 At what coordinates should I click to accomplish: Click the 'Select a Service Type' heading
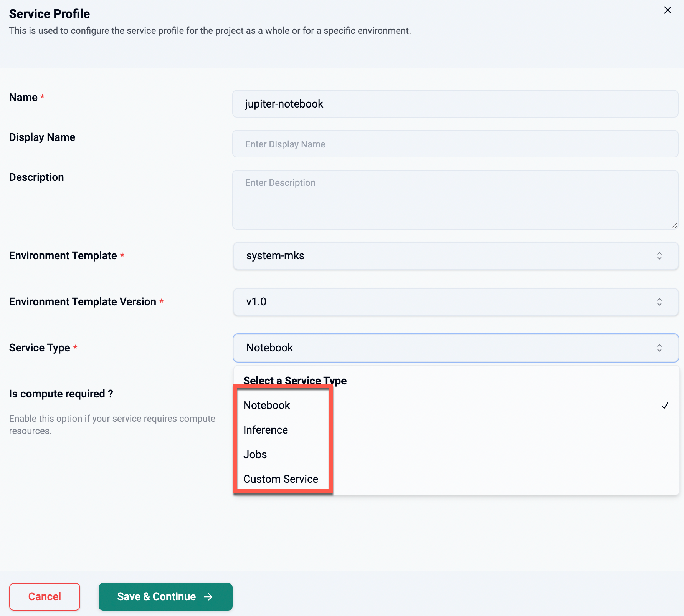[295, 381]
